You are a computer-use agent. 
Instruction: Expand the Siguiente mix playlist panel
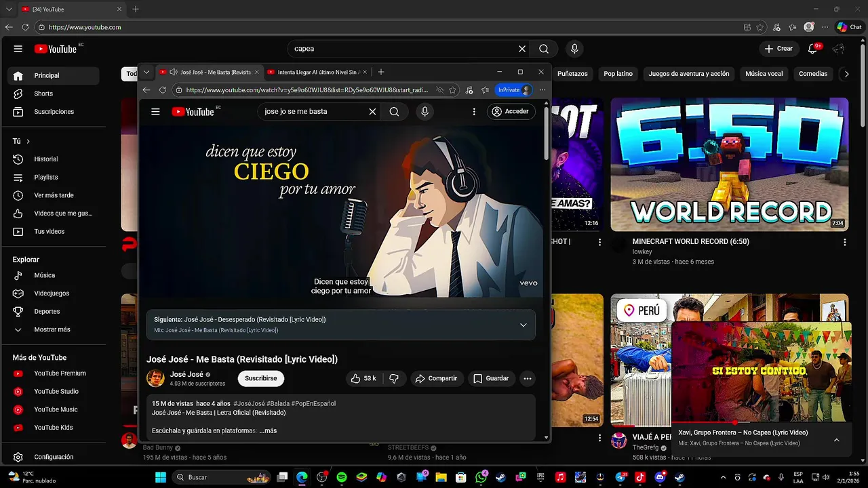click(x=523, y=325)
